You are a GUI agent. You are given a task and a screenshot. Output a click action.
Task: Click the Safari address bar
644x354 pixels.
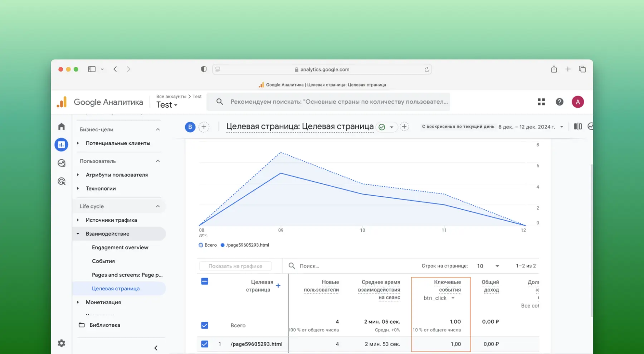[322, 69]
